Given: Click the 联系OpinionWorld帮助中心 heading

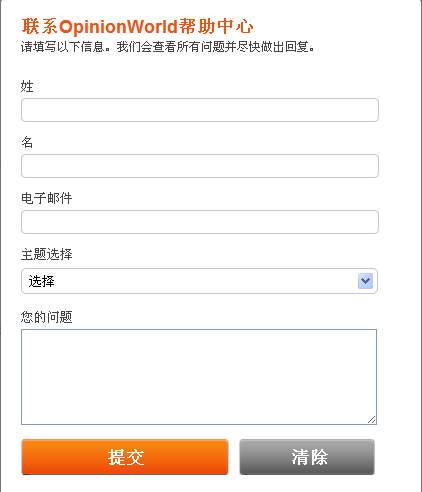Looking at the screenshot, I should [x=138, y=27].
